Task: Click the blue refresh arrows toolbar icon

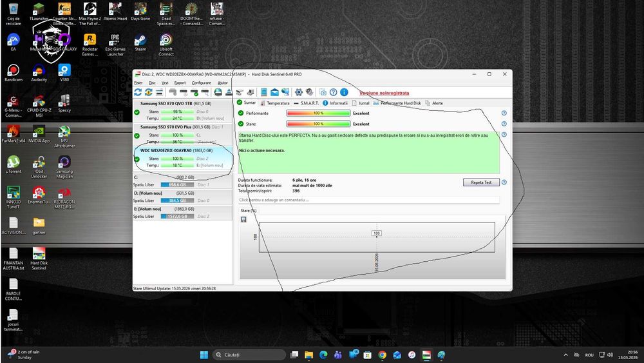Action: (138, 92)
